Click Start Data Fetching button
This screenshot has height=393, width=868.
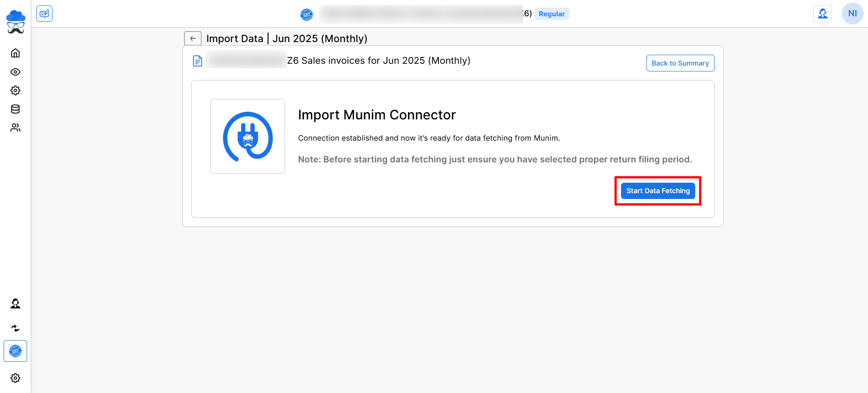(658, 191)
